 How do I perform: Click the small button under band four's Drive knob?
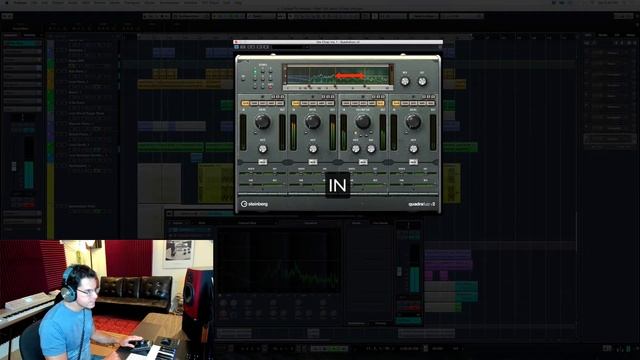point(407,133)
